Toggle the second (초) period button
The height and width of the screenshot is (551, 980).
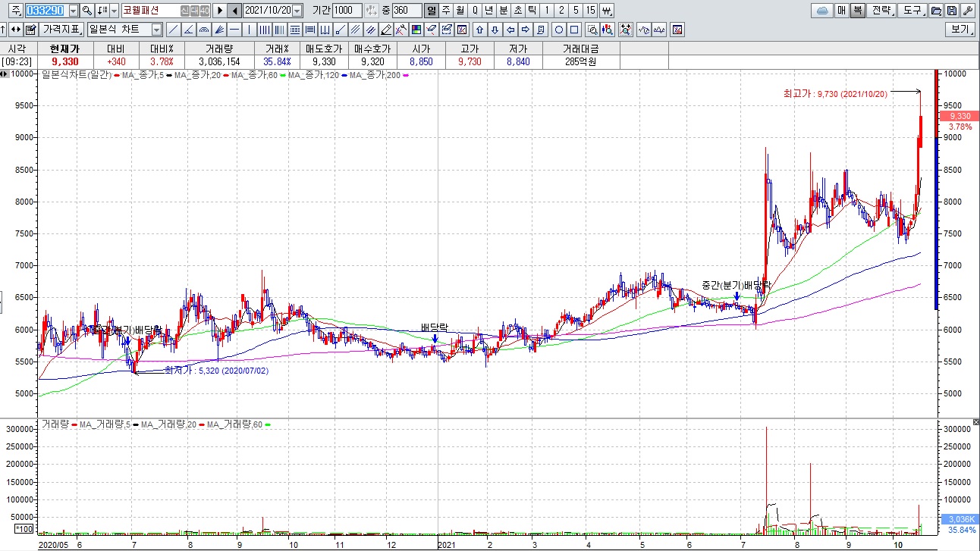pyautogui.click(x=517, y=11)
